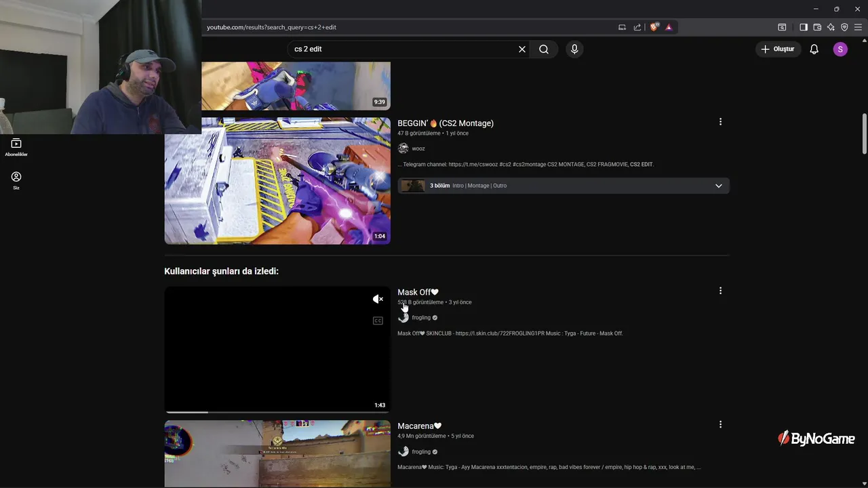Screen dimensions: 868x488
Task: Open Brave Rewards triangle icon
Action: pyautogui.click(x=669, y=27)
